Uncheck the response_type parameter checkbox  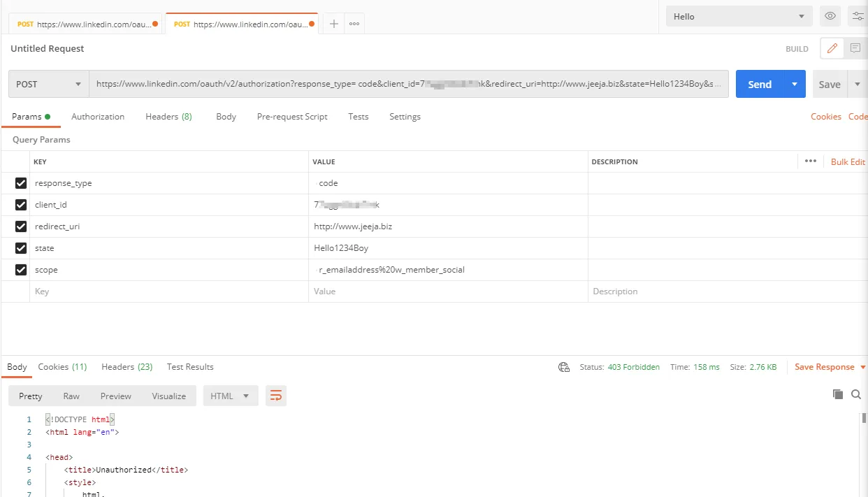coord(21,183)
